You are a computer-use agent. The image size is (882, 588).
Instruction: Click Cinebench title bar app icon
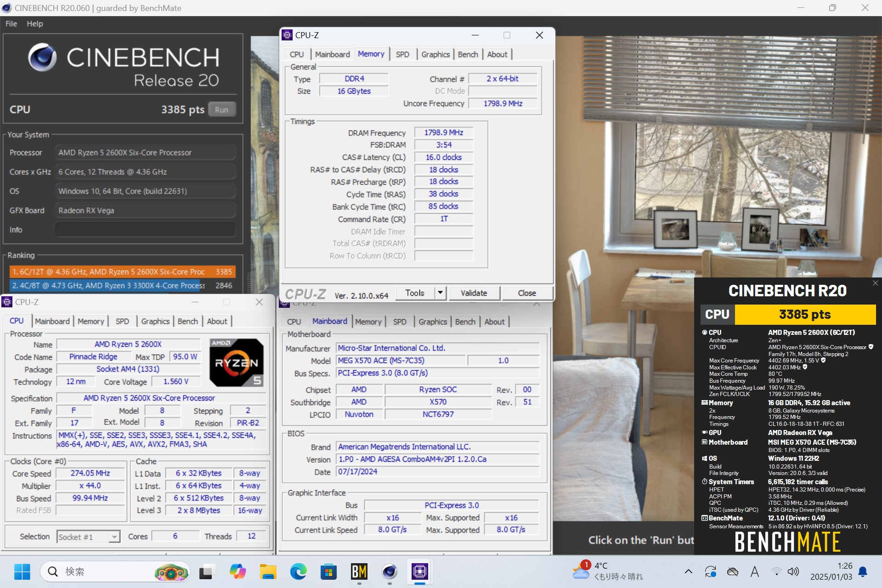tap(6, 8)
